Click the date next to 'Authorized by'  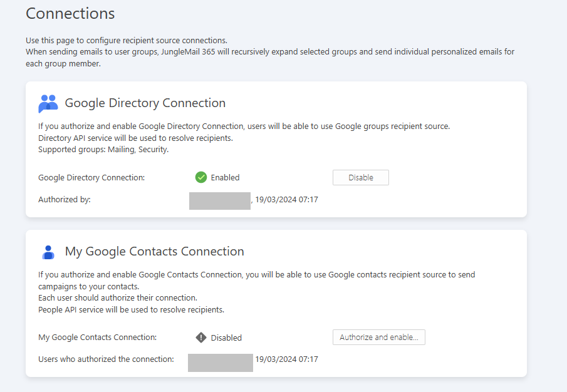click(286, 199)
